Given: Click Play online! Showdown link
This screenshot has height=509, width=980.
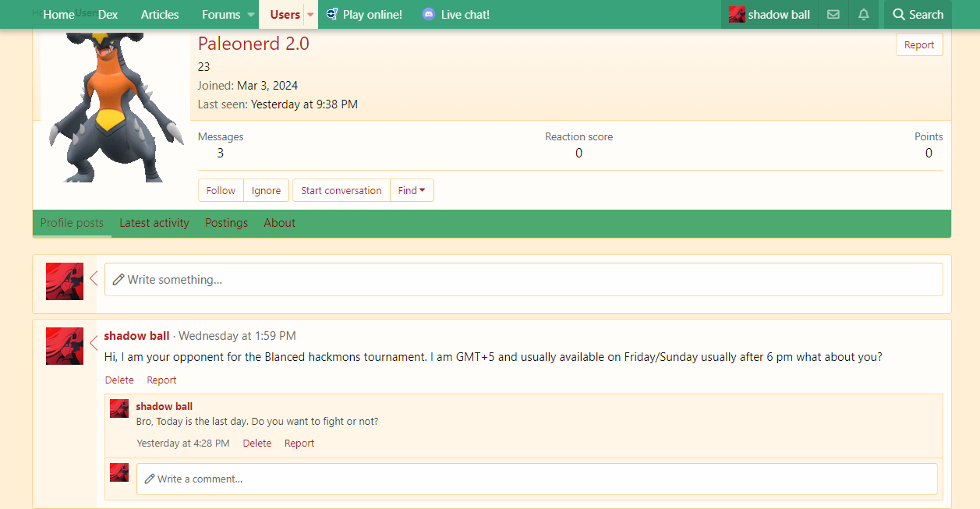Looking at the screenshot, I should pyautogui.click(x=364, y=14).
